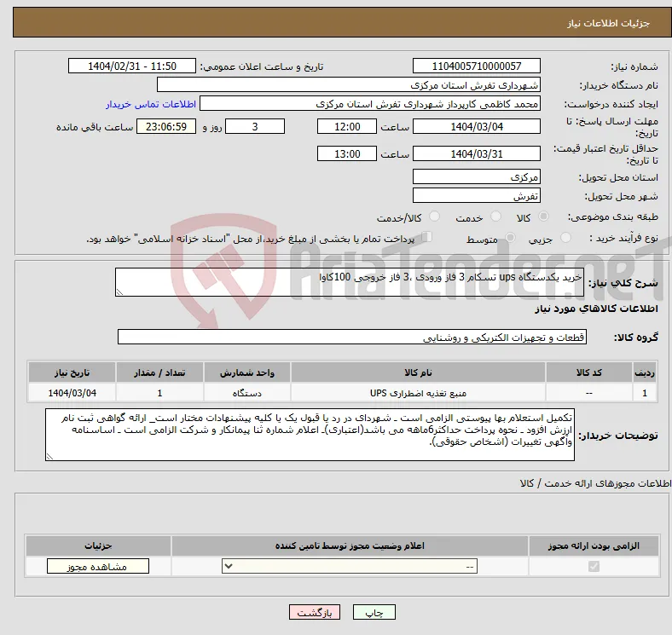
Task: Click the اعلام وضعیت مجوز توسط تامین کننده header
Action: [350, 546]
